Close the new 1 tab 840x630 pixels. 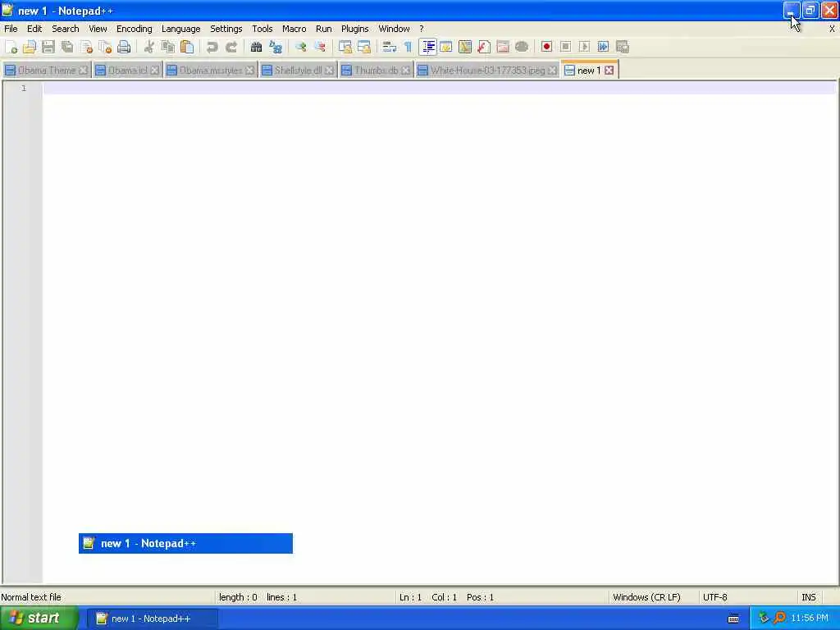pos(609,71)
